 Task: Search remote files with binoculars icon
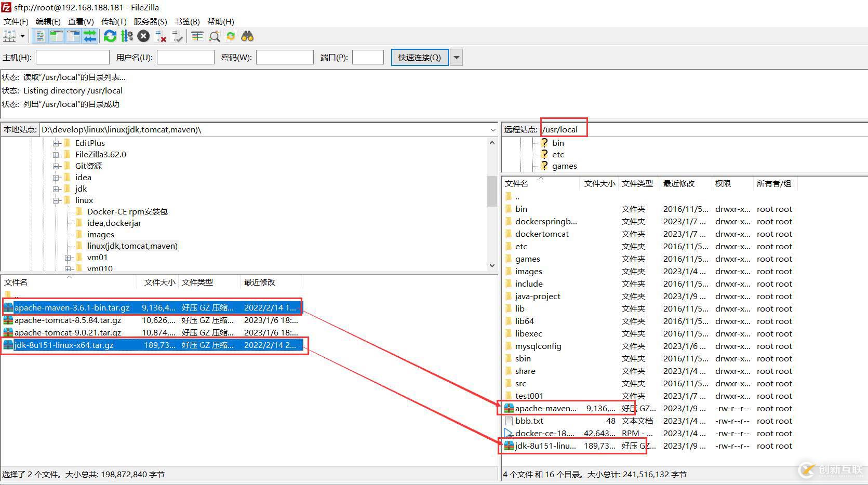[x=247, y=36]
